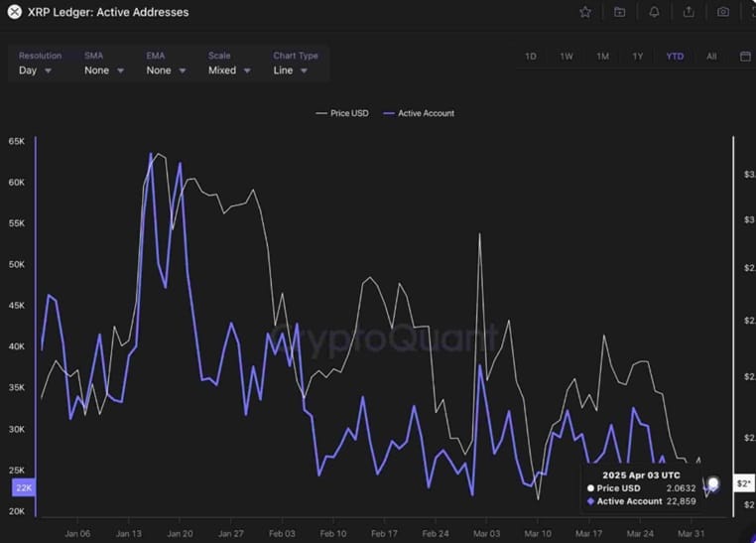
Task: Click the XRP logo icon beside the title
Action: [x=15, y=12]
